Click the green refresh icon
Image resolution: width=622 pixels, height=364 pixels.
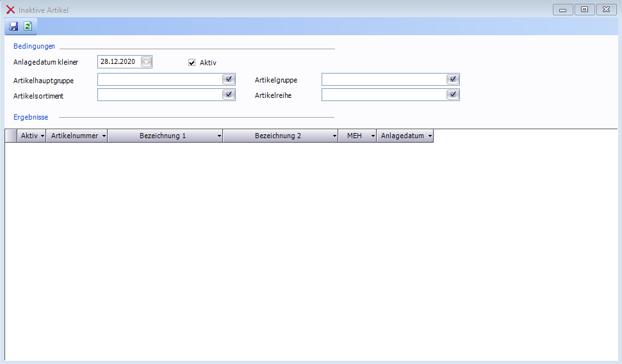click(x=28, y=26)
